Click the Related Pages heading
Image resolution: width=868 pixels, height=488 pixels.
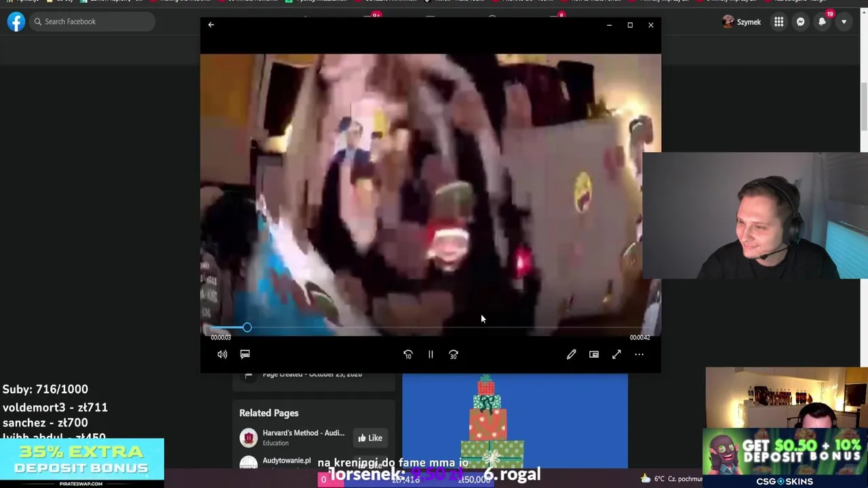[269, 413]
